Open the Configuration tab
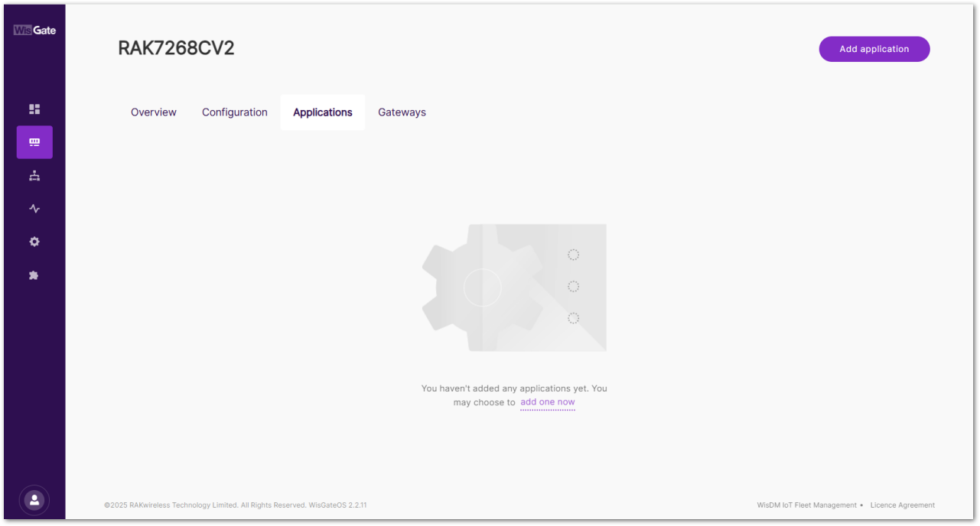Screen dimensions: 980x526 tap(234, 112)
